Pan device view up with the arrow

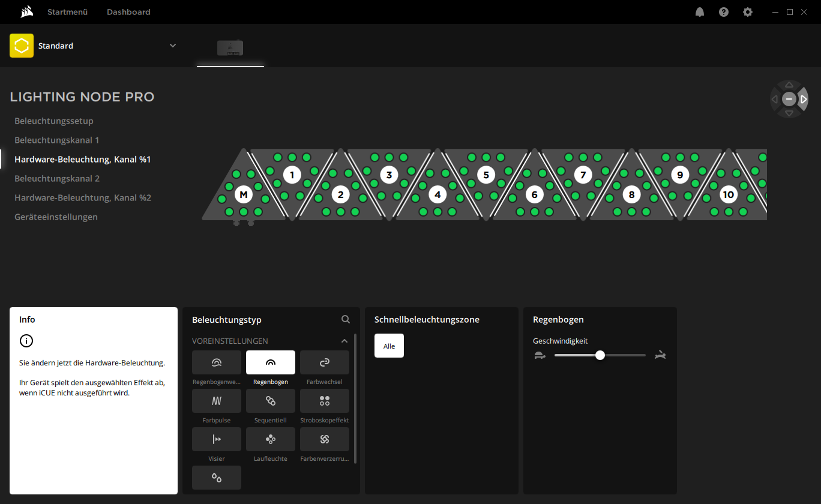point(789,85)
